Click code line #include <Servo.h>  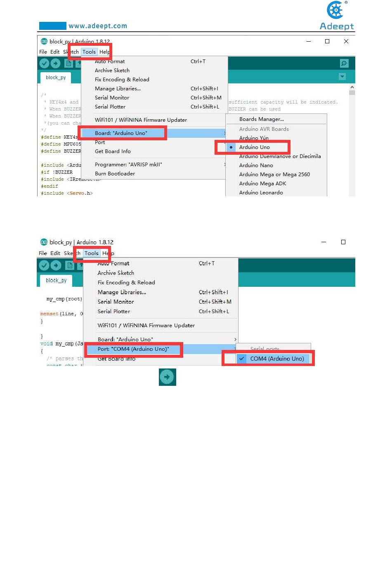click(67, 193)
